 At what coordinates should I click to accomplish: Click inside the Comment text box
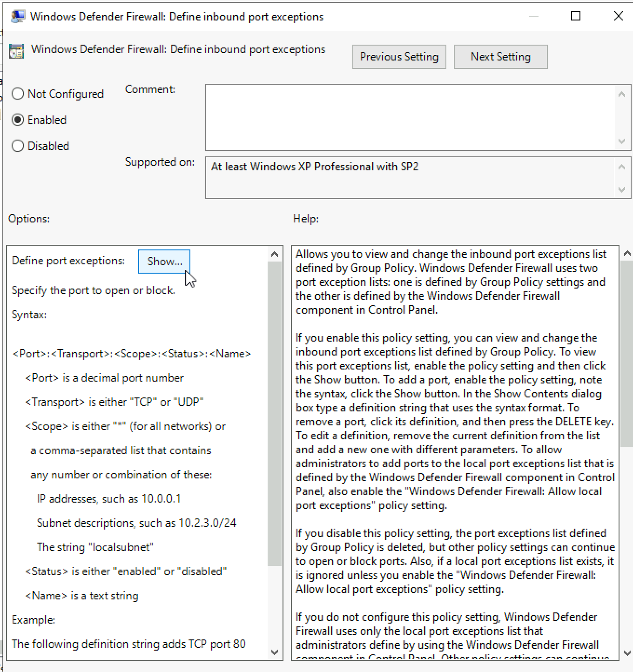pos(411,117)
